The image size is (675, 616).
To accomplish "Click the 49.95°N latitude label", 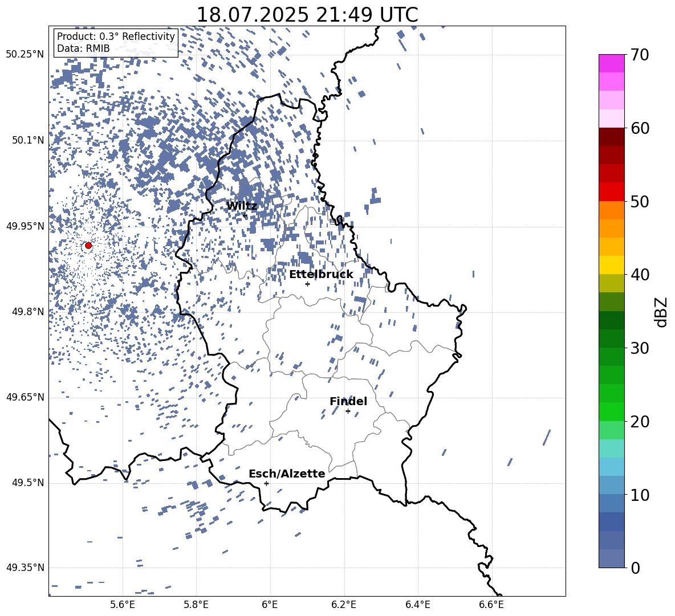I will click(x=25, y=226).
